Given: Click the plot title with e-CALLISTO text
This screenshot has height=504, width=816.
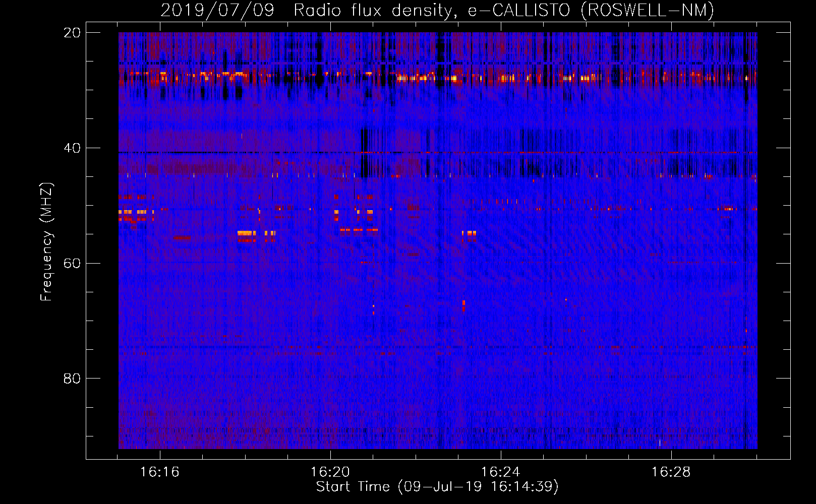Looking at the screenshot, I should click(437, 10).
